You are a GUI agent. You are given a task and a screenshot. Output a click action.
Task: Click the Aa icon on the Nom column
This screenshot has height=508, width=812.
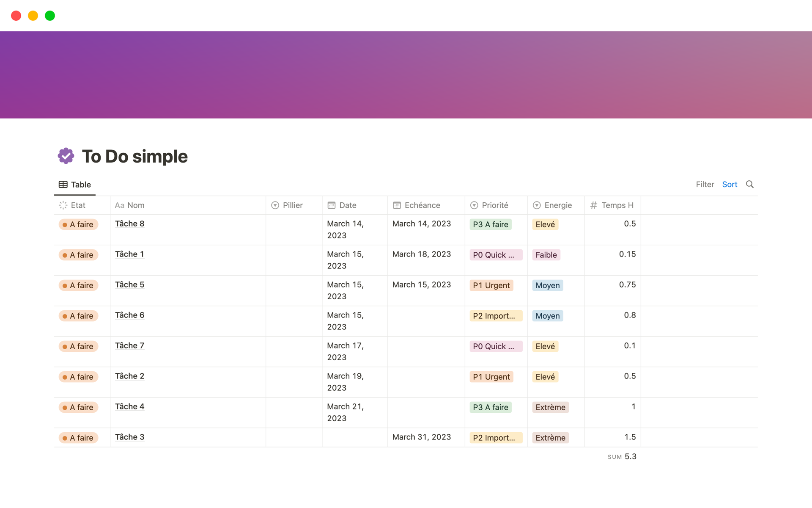click(x=119, y=205)
